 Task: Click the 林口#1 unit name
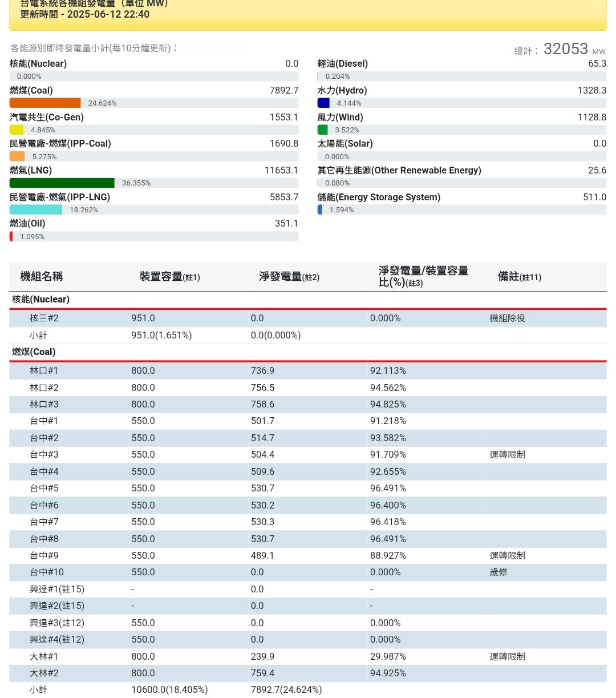pyautogui.click(x=44, y=371)
